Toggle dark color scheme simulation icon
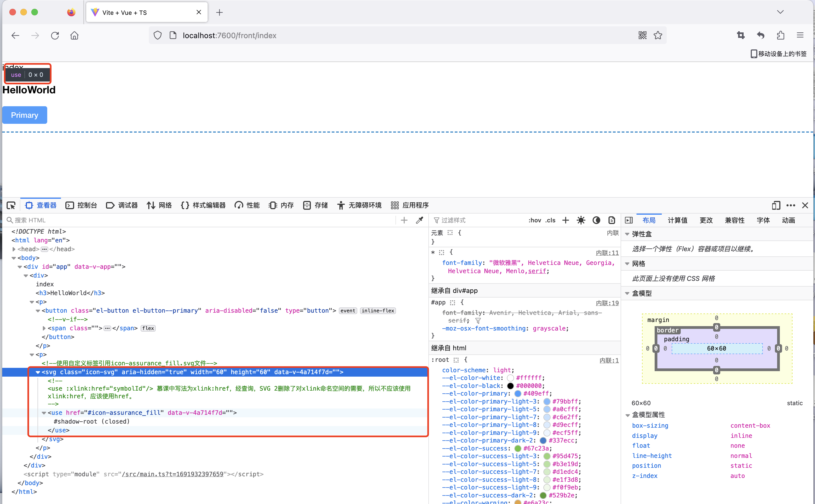 [x=596, y=220]
